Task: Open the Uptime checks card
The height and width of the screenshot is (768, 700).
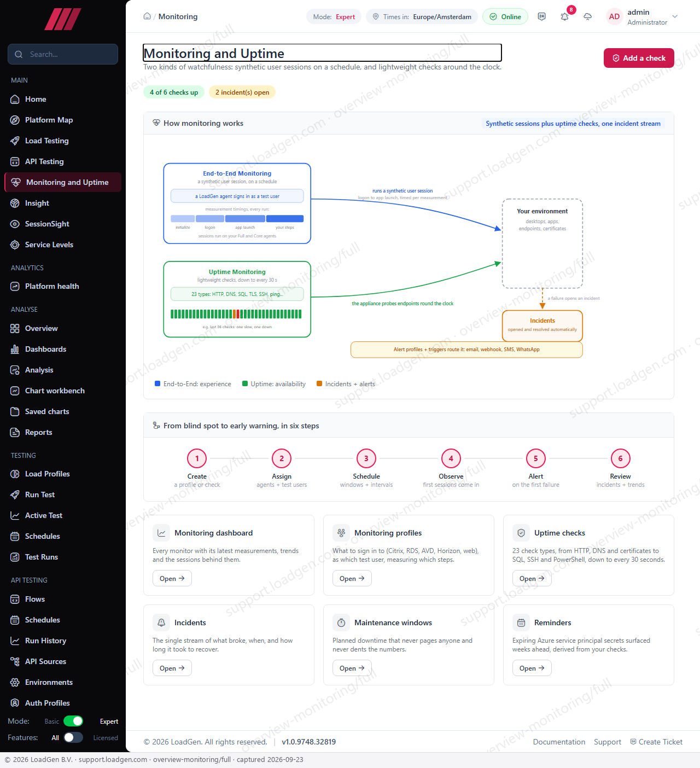Action: pos(532,578)
